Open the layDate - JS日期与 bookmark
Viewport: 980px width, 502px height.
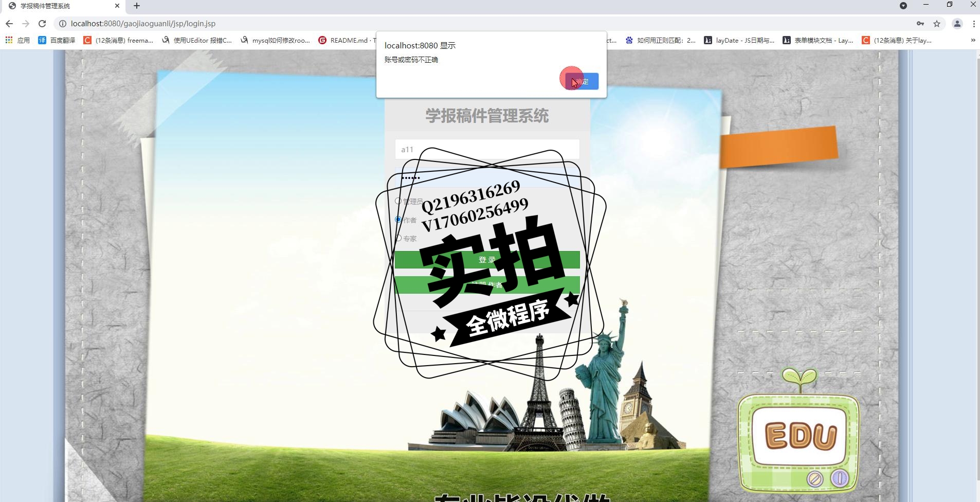tap(739, 40)
